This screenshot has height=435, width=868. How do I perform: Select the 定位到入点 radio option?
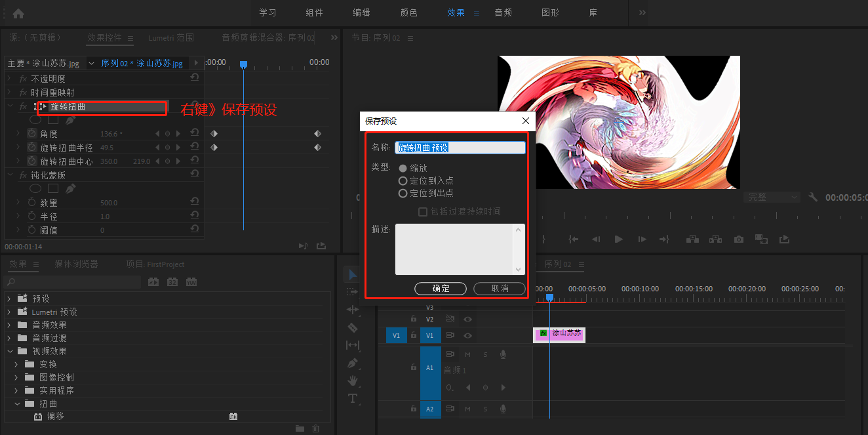click(x=403, y=180)
